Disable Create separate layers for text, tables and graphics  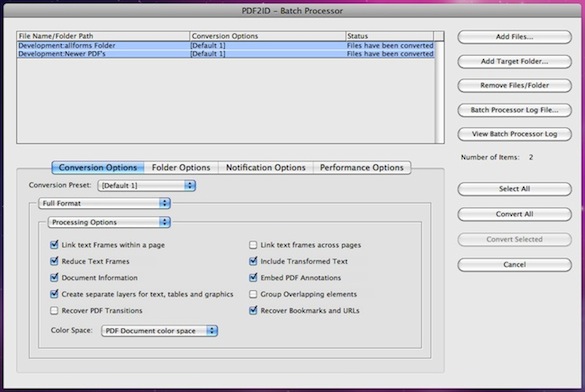(x=54, y=294)
